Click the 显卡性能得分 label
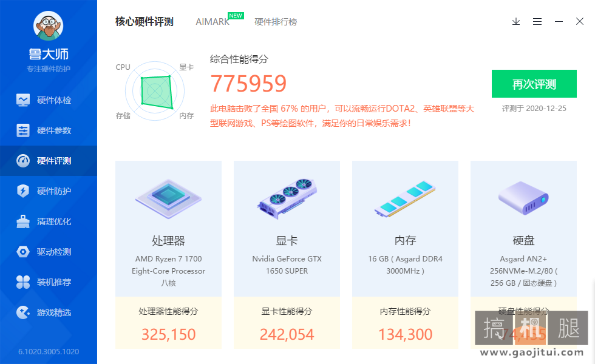595x364 pixels. click(x=287, y=311)
